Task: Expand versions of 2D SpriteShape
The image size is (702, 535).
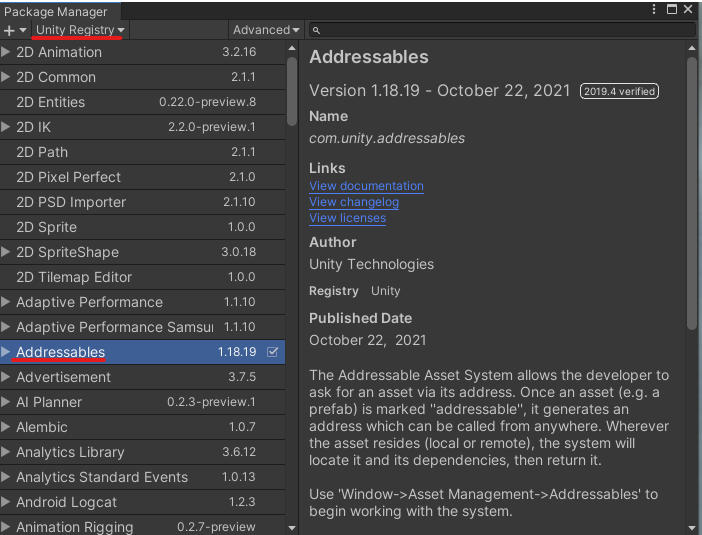Action: point(5,252)
